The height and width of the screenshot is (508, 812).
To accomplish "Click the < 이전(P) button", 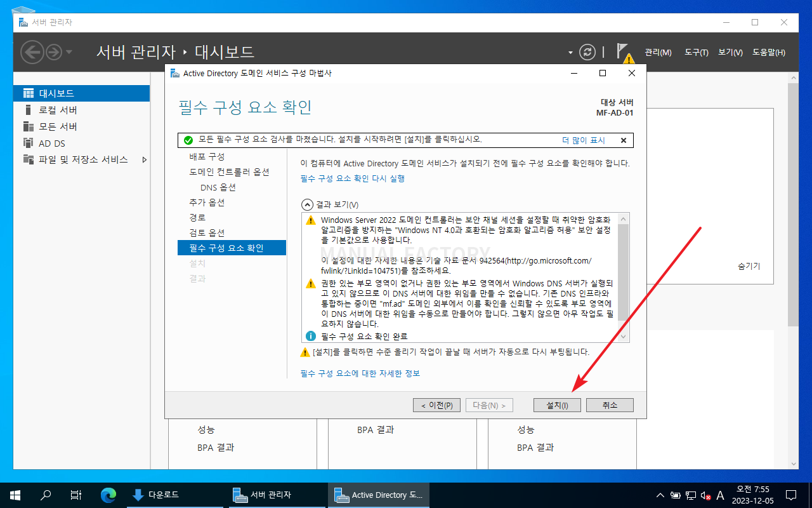I will tap(437, 405).
